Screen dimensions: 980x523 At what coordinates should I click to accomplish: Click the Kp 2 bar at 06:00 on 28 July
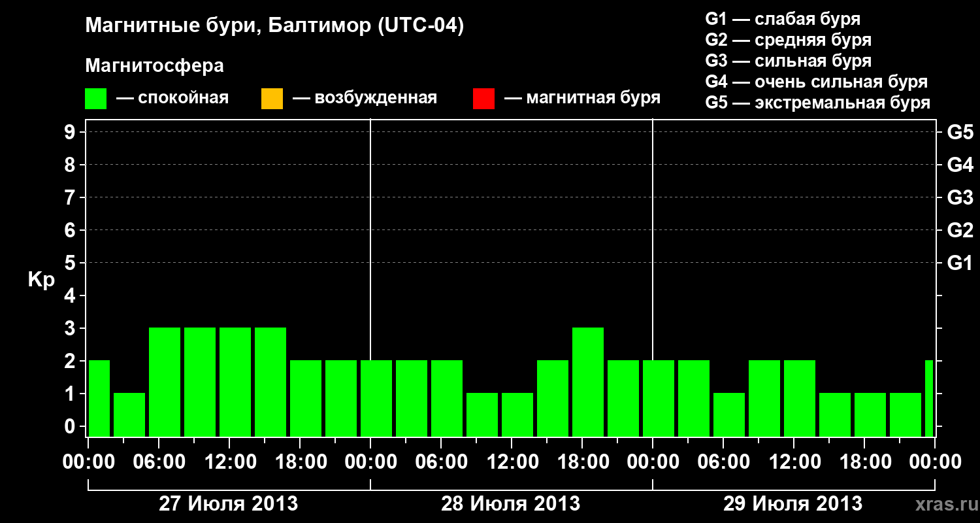tap(447, 398)
